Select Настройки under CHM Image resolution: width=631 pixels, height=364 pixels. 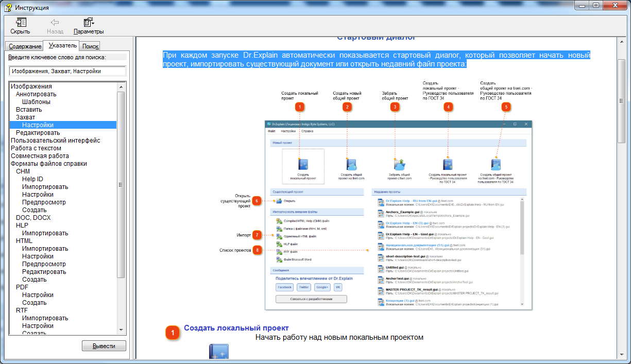pos(38,195)
